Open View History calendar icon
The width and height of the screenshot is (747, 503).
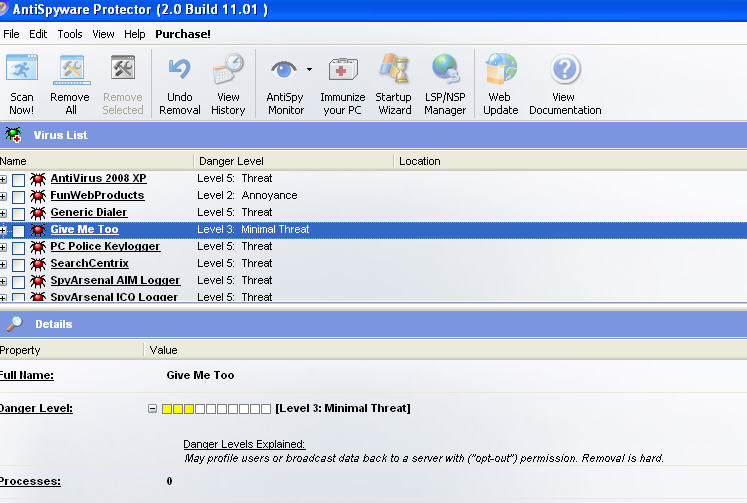coord(228,69)
